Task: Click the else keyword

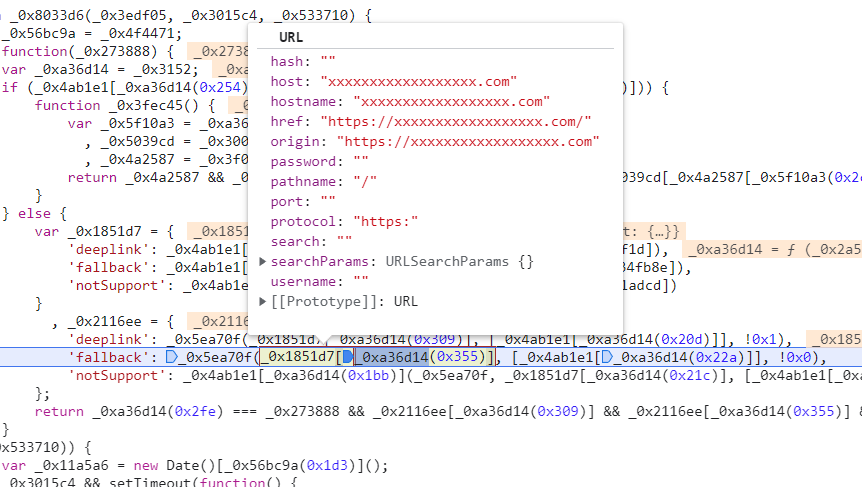Action: click(x=48, y=213)
